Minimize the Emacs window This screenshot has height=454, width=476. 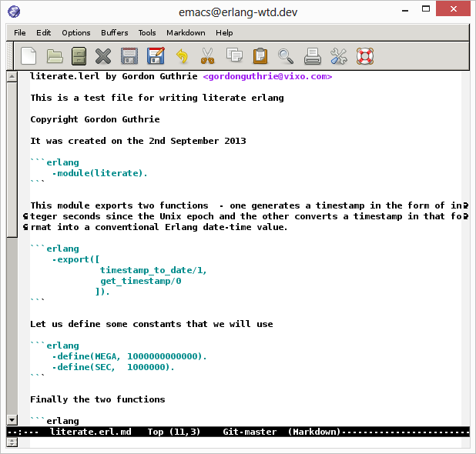point(405,10)
